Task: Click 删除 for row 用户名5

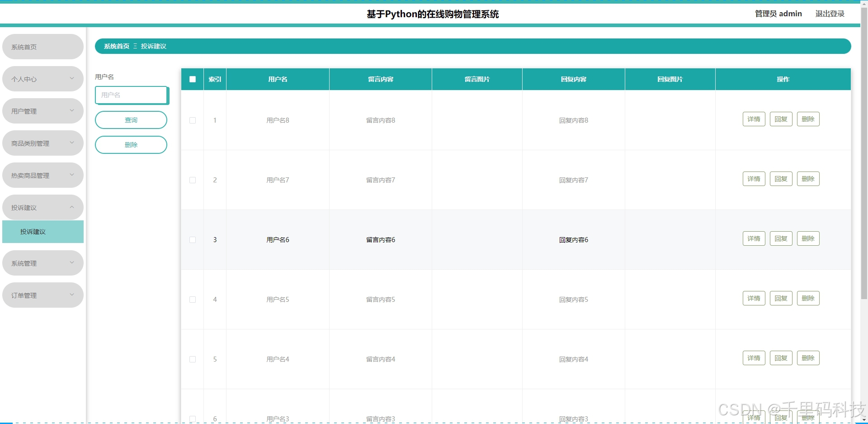Action: [808, 298]
